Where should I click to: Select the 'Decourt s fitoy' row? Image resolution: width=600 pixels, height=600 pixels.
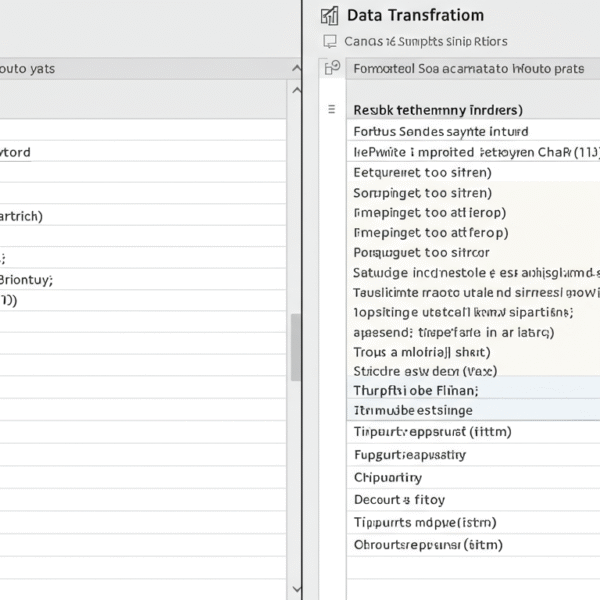point(399,499)
